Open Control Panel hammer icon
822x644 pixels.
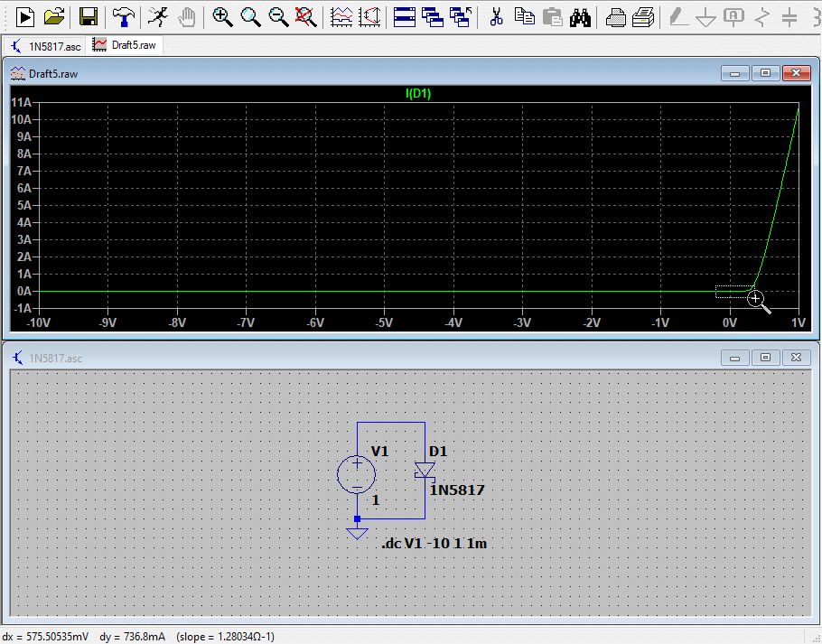[x=122, y=16]
